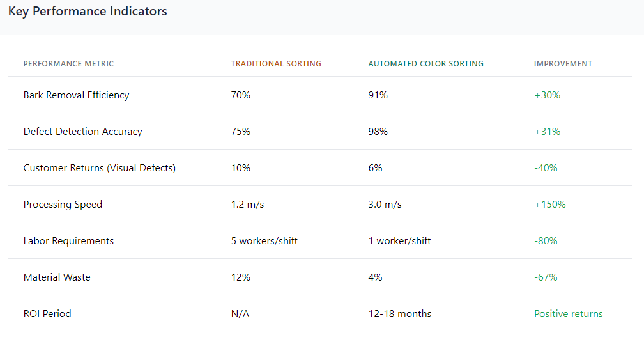Select the Improvement column header
The image size is (644, 342).
[563, 64]
